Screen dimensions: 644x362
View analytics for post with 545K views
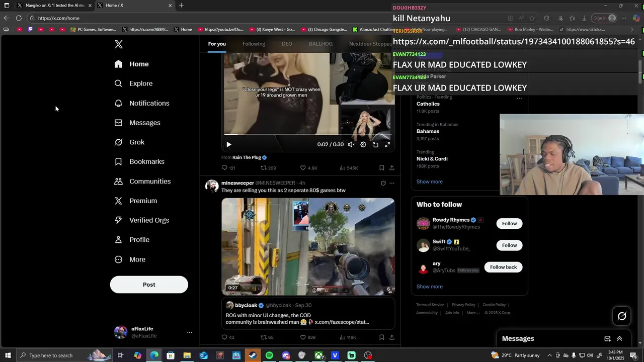[x=349, y=168]
